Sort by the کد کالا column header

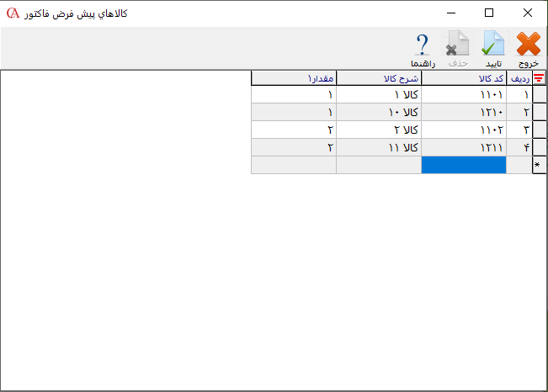464,78
